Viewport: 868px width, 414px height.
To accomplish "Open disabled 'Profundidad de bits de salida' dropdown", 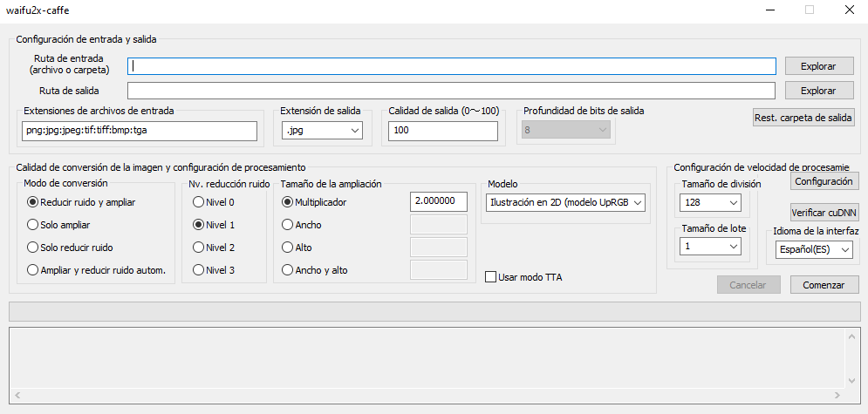I will 567,130.
